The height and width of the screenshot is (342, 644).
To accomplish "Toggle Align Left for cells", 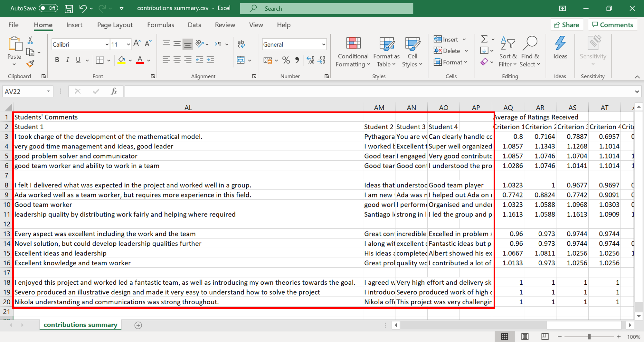I will coord(166,60).
